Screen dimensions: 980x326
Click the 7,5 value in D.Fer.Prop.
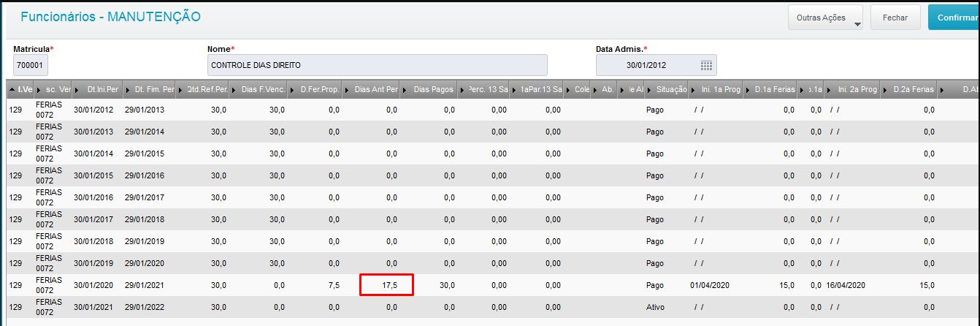pyautogui.click(x=334, y=285)
